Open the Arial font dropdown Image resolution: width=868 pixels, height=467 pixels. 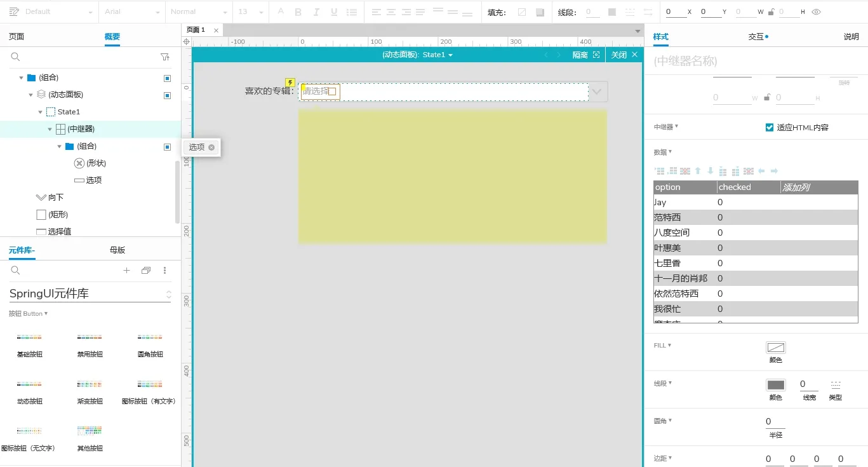(132, 12)
